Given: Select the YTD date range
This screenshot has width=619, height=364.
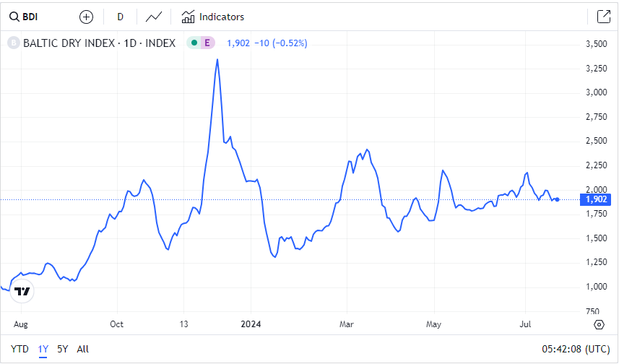Looking at the screenshot, I should 20,349.
